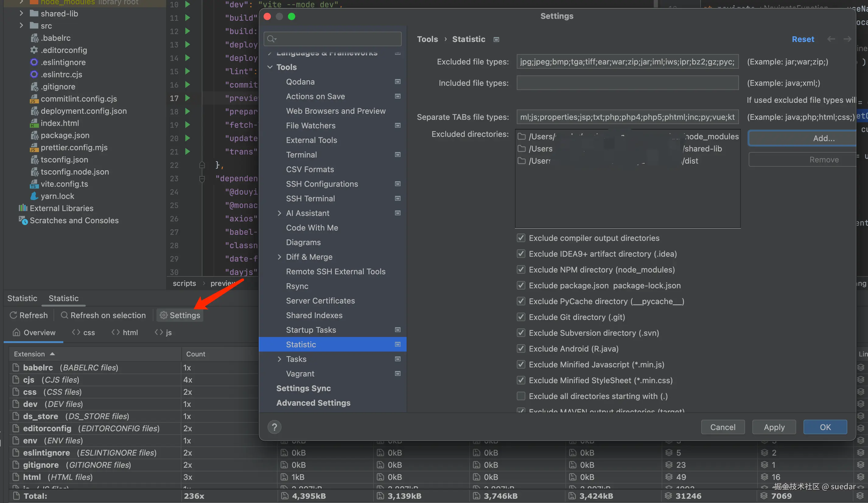Click the Refresh icon in Statistic toolbar

pyautogui.click(x=13, y=315)
